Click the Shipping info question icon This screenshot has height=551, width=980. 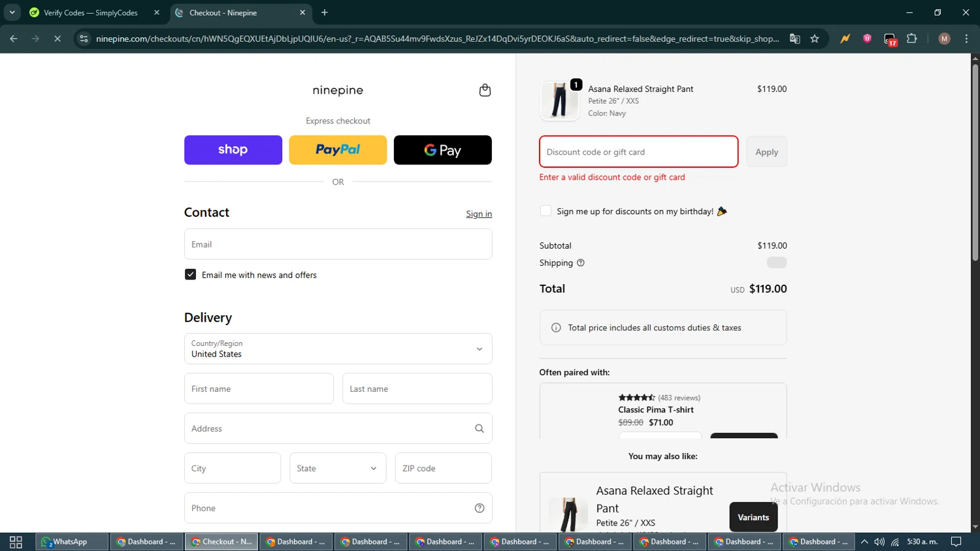pos(581,263)
